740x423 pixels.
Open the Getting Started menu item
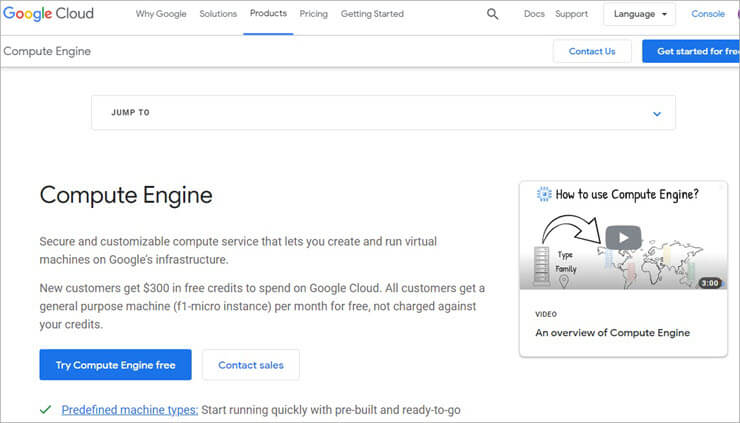[372, 14]
